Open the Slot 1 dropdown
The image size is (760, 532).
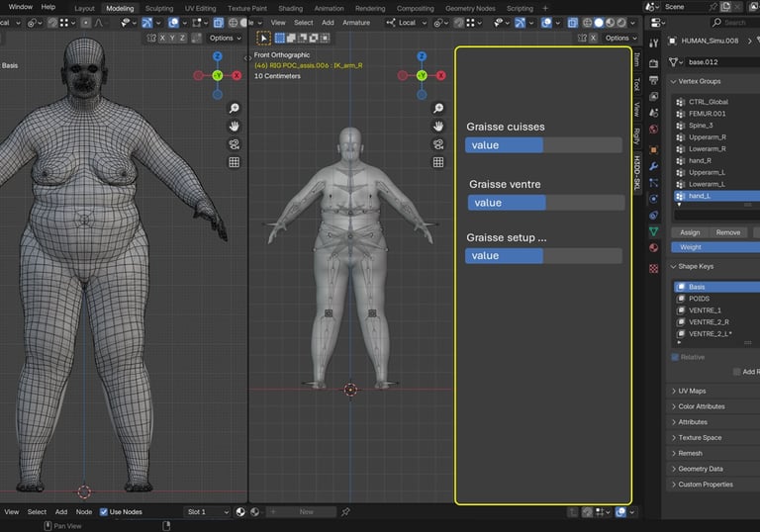pos(207,512)
